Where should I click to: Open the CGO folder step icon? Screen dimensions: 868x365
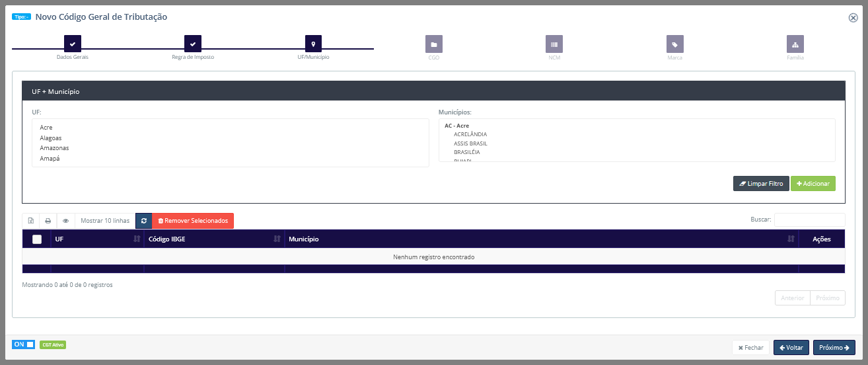[434, 44]
